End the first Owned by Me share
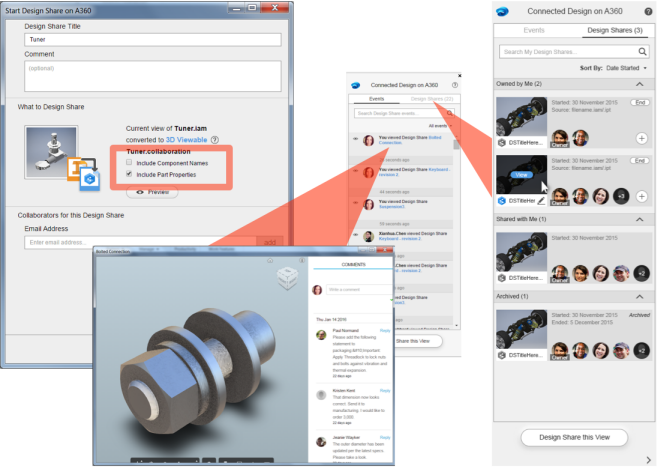 (x=640, y=103)
